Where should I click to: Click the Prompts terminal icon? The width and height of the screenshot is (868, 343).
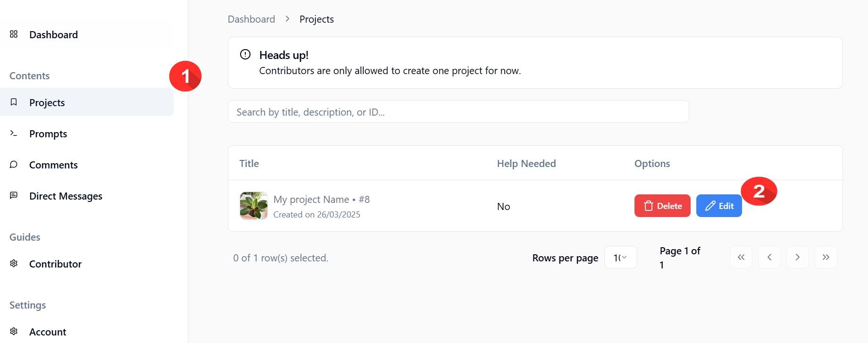click(x=14, y=134)
